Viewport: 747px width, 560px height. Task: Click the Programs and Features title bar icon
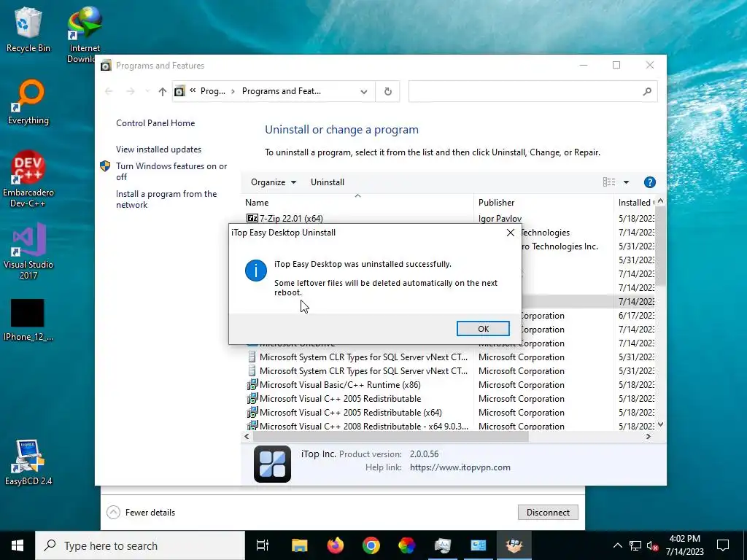coord(106,65)
